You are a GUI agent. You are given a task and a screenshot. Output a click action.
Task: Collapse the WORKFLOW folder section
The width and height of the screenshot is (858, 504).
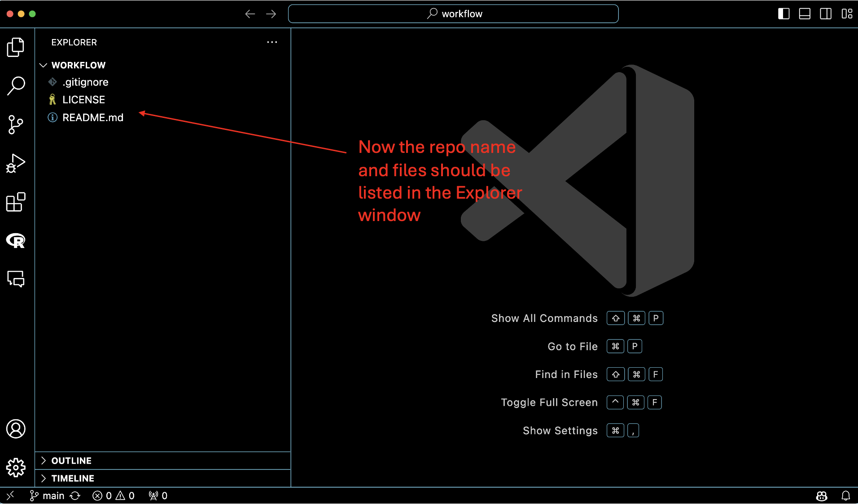pos(163,65)
